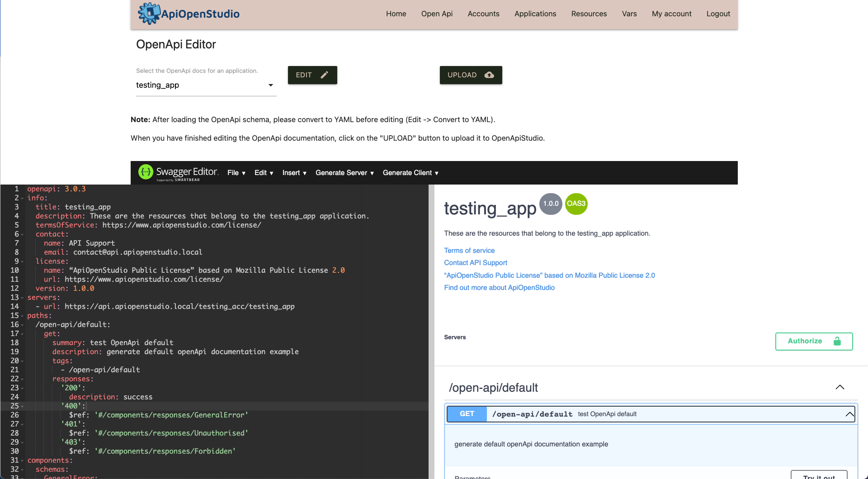The height and width of the screenshot is (479, 868).
Task: Collapse the GET operation chevron
Action: click(x=849, y=414)
